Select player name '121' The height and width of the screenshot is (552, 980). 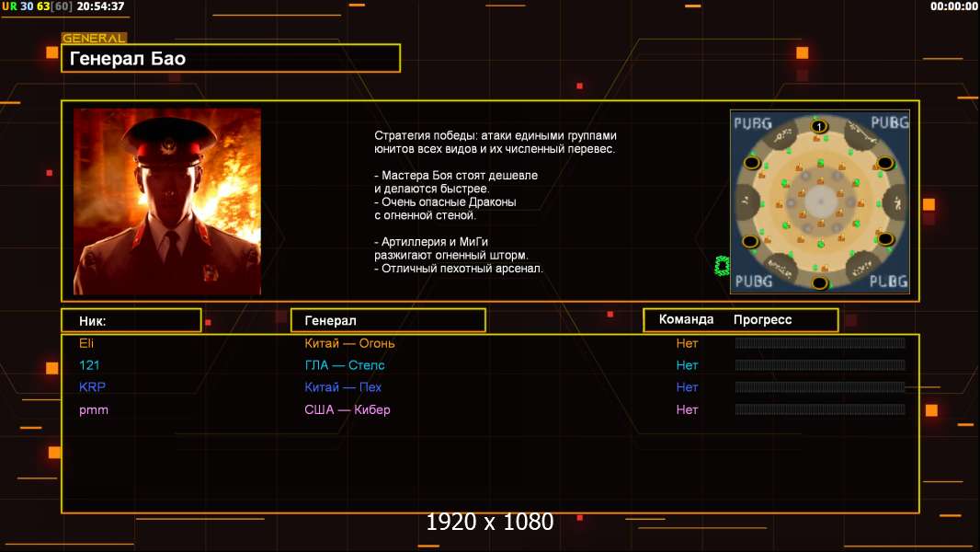pos(89,365)
